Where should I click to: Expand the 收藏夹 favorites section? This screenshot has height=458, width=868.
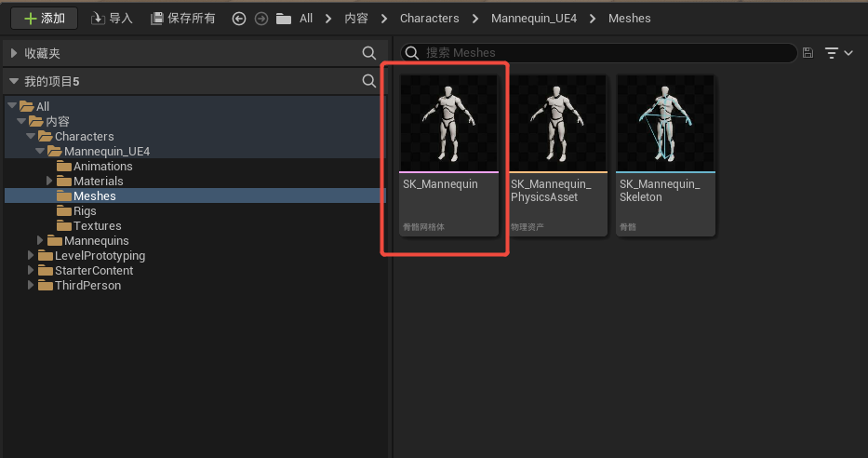pos(14,53)
